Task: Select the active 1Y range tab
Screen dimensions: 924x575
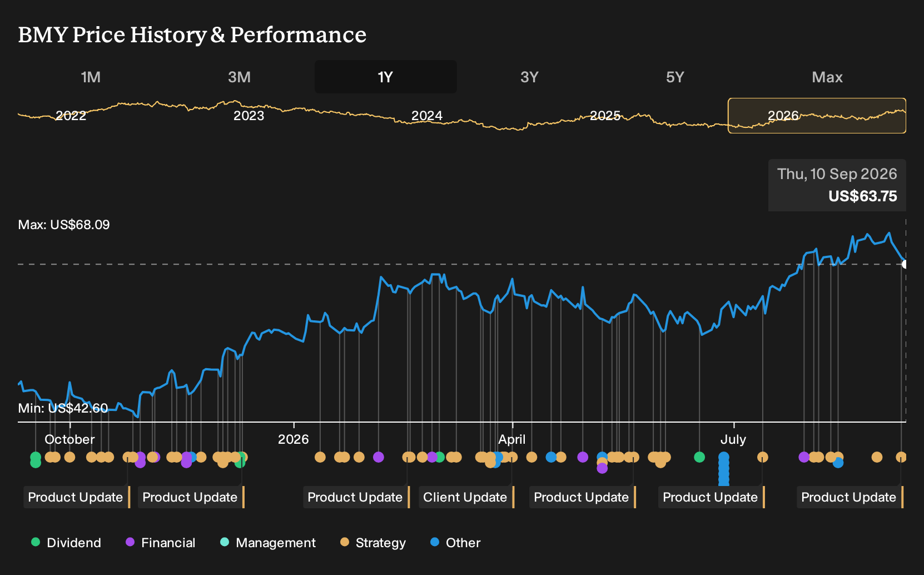Action: pyautogui.click(x=386, y=77)
